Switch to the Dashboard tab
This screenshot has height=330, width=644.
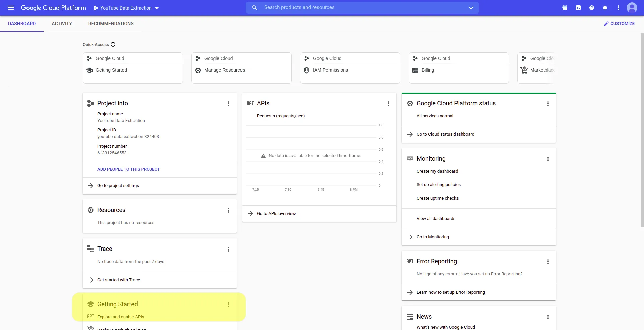[x=22, y=24]
